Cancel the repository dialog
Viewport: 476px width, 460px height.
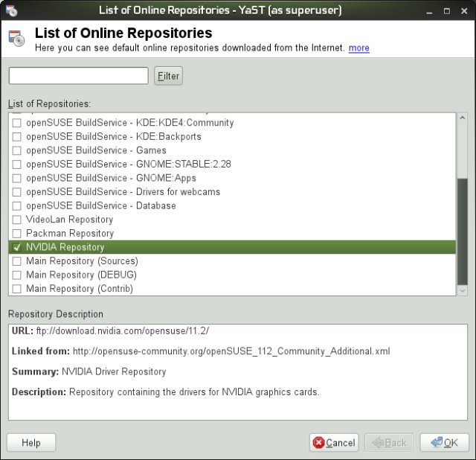tap(334, 443)
